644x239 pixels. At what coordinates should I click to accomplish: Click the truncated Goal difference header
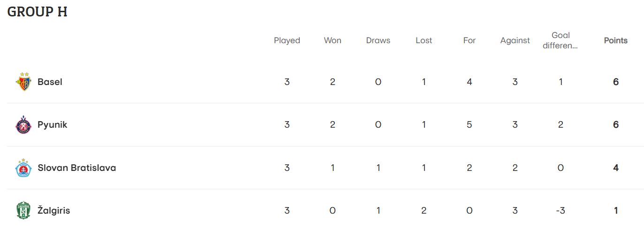(x=561, y=40)
